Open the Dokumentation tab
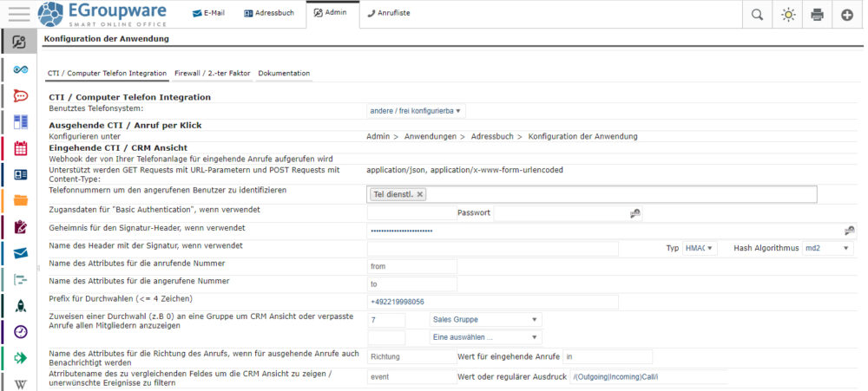This screenshot has width=868, height=391. click(284, 74)
